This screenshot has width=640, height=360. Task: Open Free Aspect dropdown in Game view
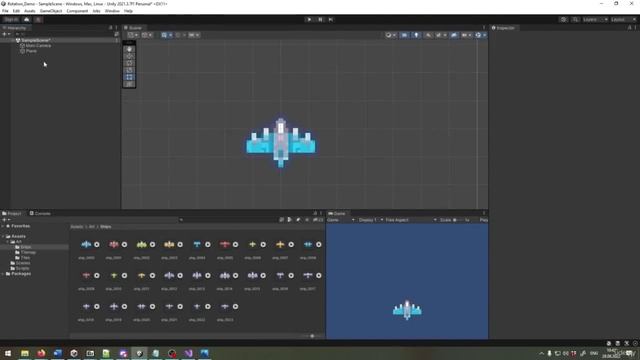(x=411, y=220)
